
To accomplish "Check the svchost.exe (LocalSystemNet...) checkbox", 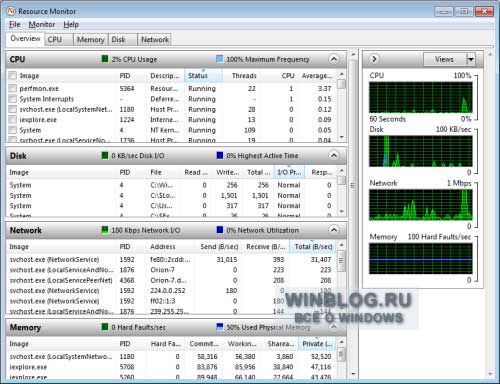I will point(13,109).
